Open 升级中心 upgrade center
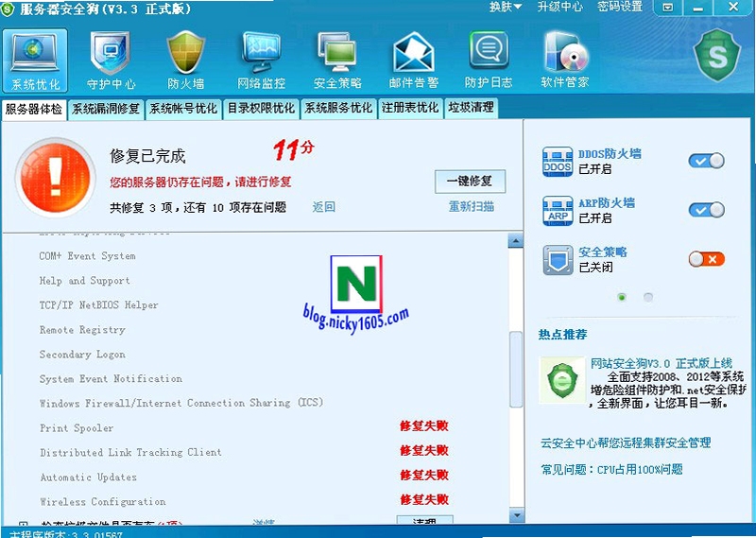 pyautogui.click(x=559, y=7)
